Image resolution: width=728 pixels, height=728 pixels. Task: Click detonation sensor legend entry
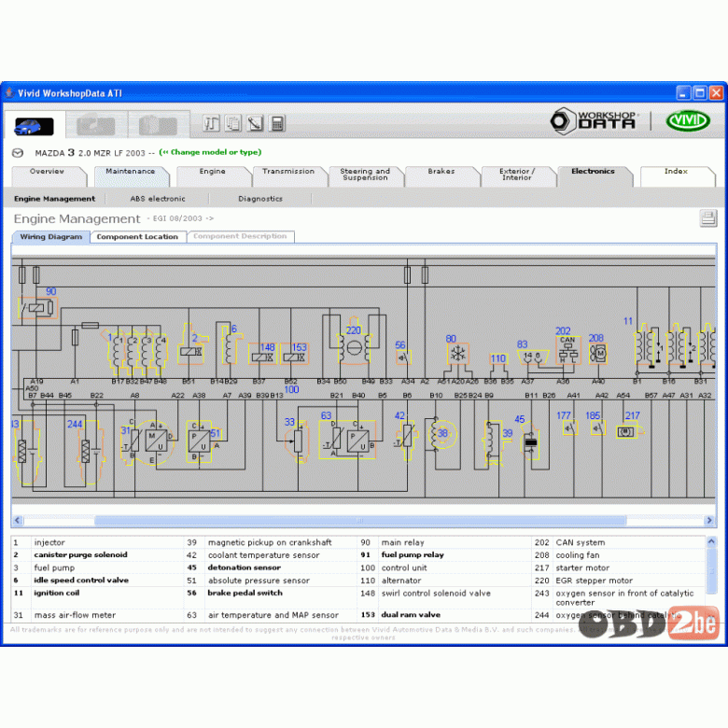click(244, 567)
